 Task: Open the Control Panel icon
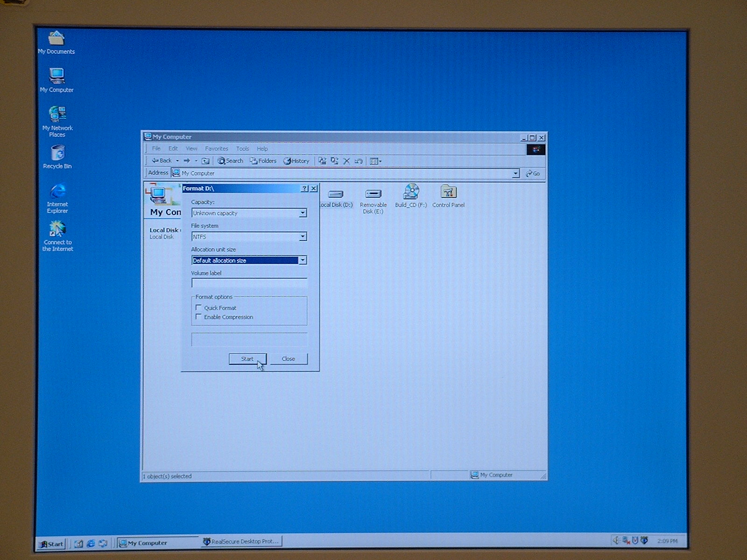(448, 192)
